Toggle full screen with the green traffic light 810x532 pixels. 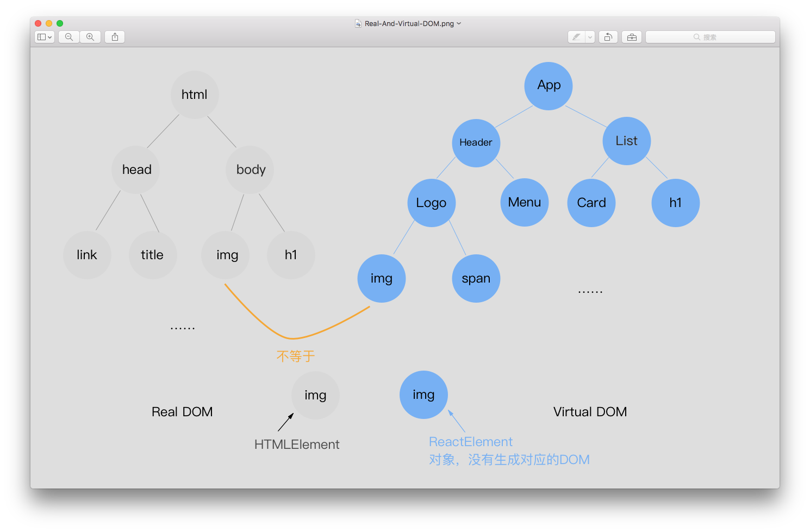pos(59,23)
